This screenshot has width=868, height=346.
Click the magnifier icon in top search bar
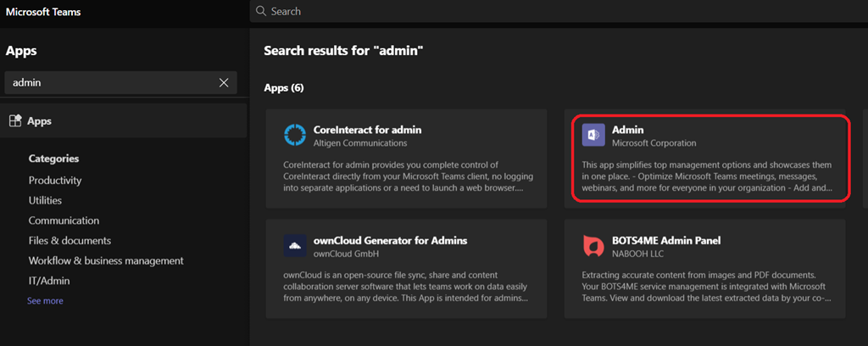(262, 12)
